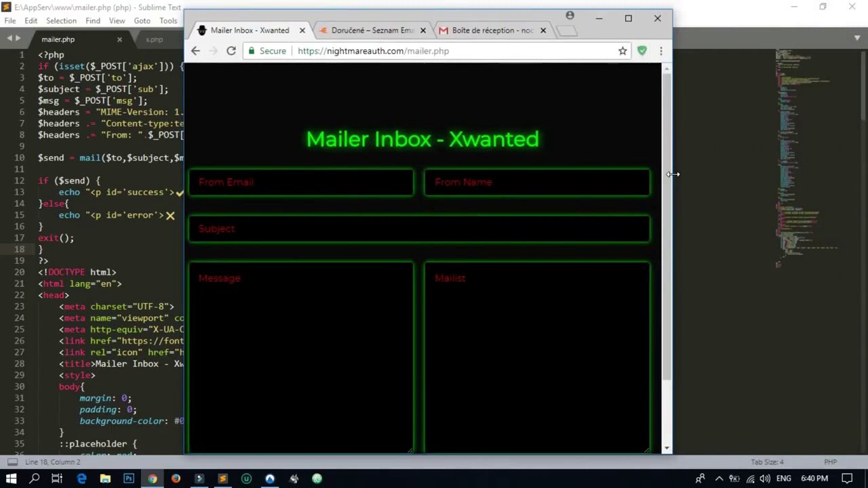Click line number 18 in the gutter

click(x=20, y=249)
